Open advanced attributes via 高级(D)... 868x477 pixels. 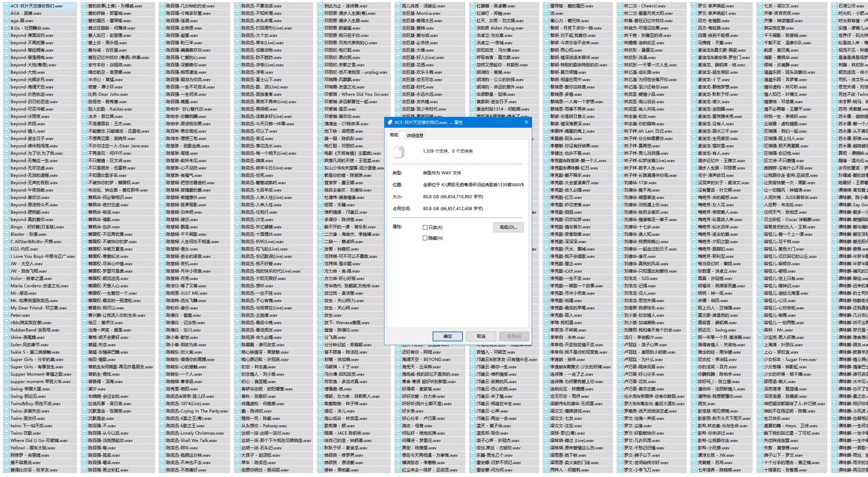[x=509, y=227]
